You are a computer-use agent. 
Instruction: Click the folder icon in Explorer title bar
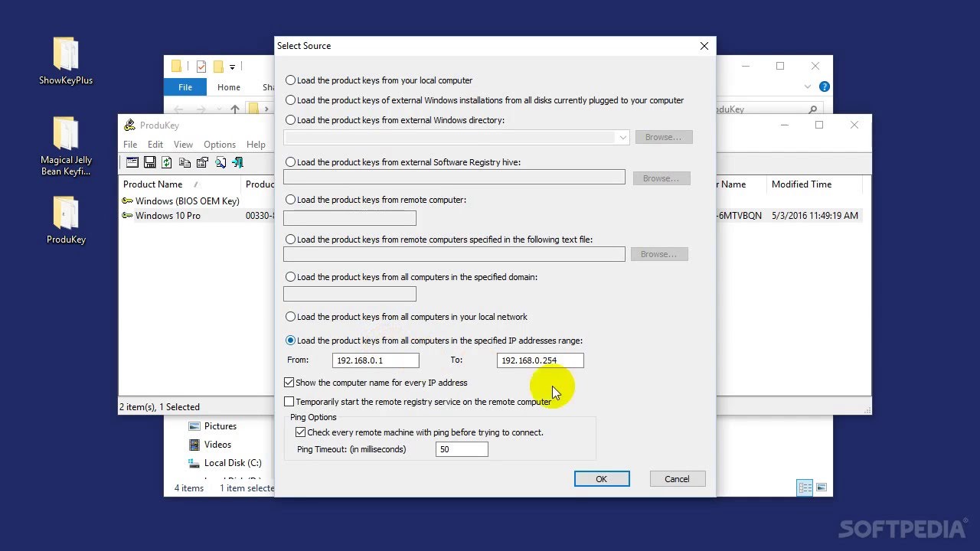[177, 67]
